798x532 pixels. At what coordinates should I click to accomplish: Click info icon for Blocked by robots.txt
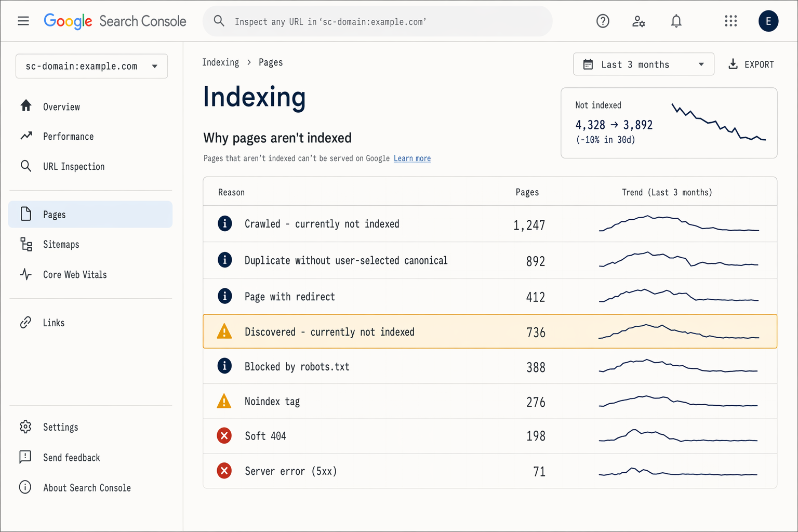coord(224,366)
